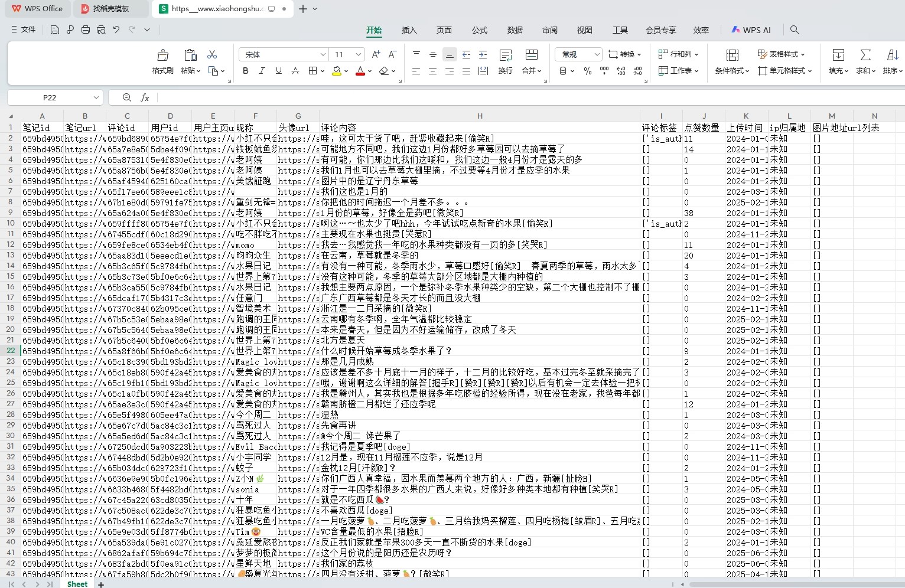Screen dimensions: 905x588
Task: Open the font size 11 dropdown
Action: 358,54
